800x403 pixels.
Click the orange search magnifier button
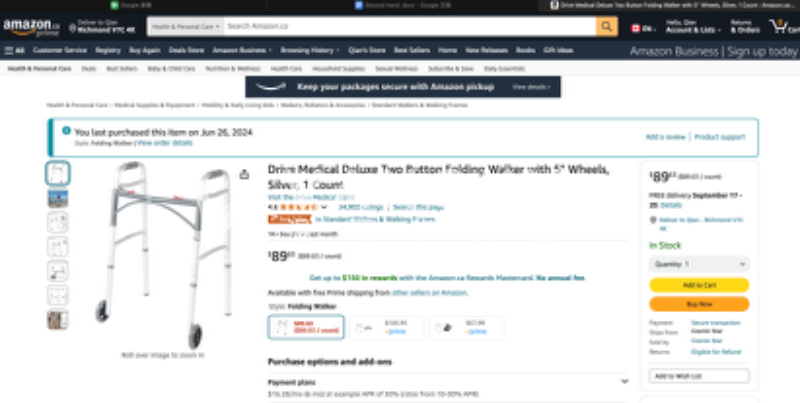606,27
